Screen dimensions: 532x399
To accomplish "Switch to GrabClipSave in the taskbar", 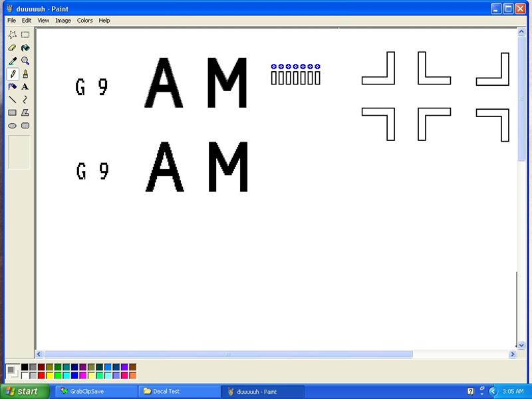I will [x=96, y=391].
